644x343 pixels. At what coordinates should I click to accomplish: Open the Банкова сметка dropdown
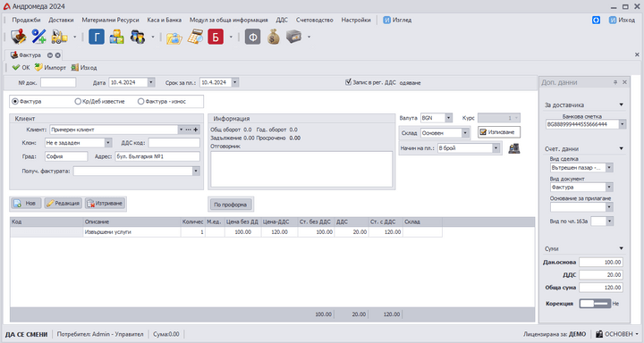pyautogui.click(x=623, y=124)
